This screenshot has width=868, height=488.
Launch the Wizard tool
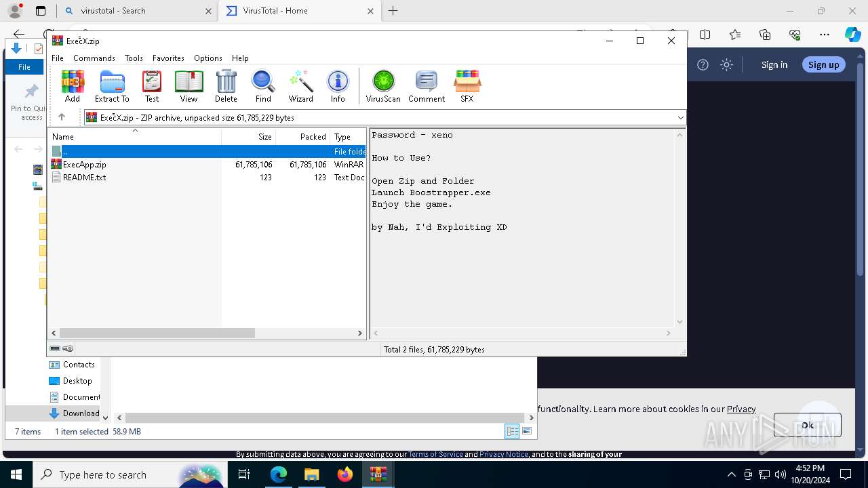pos(300,86)
